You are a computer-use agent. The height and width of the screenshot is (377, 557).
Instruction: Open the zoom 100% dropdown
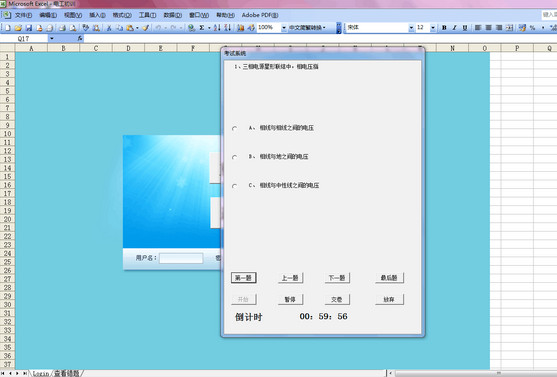click(x=284, y=28)
